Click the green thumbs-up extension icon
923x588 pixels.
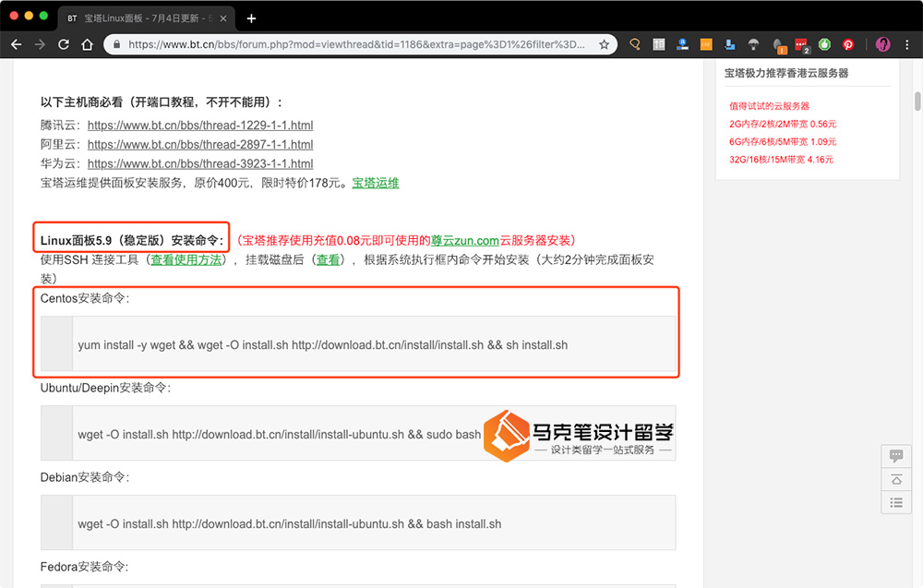click(824, 44)
